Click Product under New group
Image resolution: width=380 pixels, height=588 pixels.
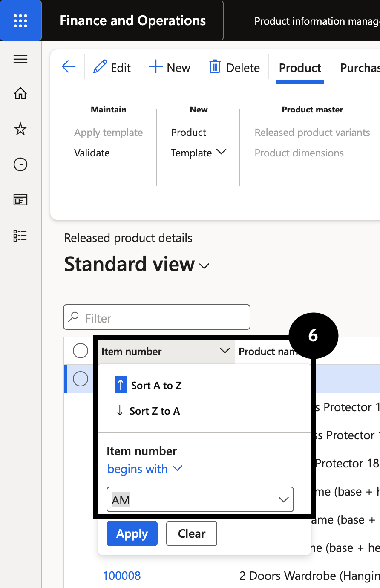pyautogui.click(x=189, y=133)
